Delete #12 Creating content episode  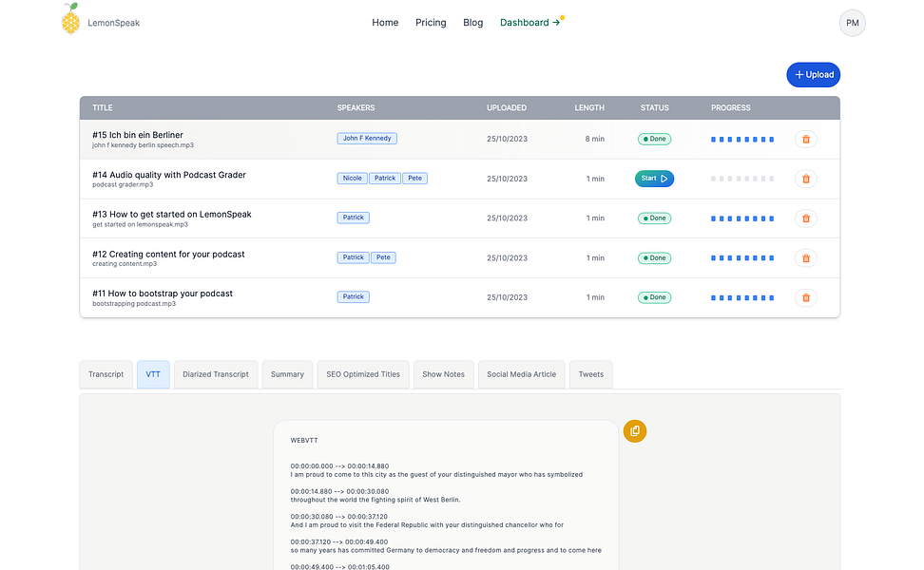click(x=805, y=257)
